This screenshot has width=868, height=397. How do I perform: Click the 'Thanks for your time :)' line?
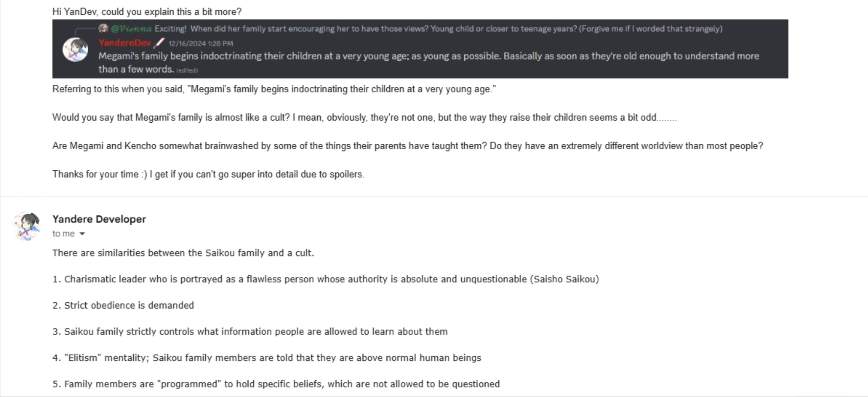coord(208,174)
